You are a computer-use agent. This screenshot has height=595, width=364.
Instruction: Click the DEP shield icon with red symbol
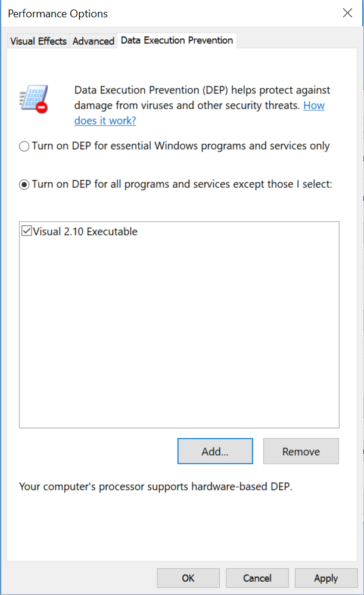[x=34, y=99]
